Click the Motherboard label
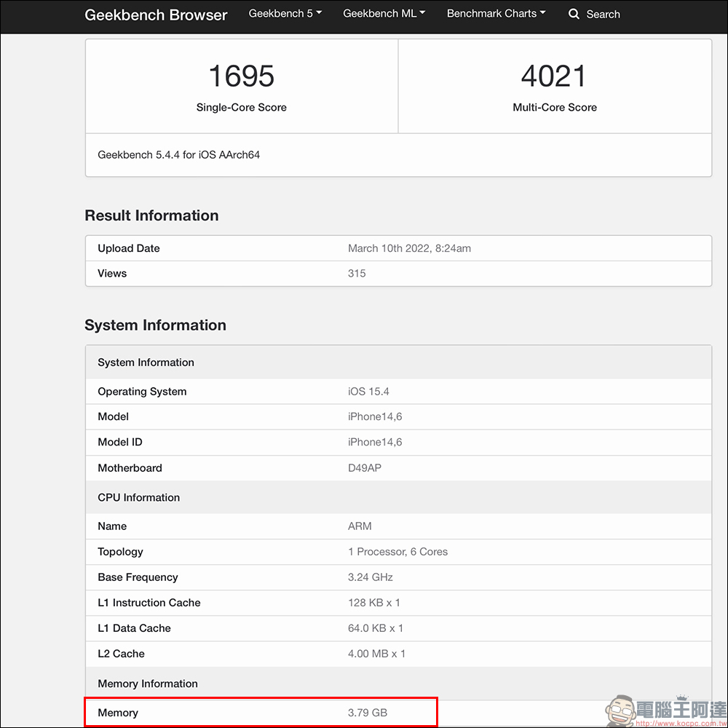 [130, 468]
